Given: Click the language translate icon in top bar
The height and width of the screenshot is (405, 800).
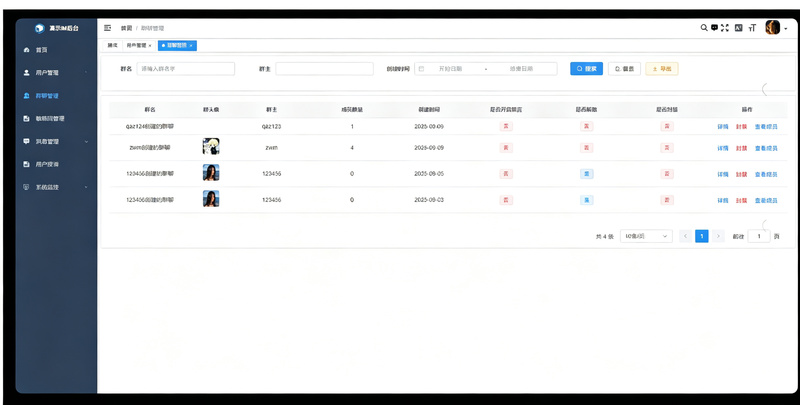Looking at the screenshot, I should pyautogui.click(x=738, y=28).
